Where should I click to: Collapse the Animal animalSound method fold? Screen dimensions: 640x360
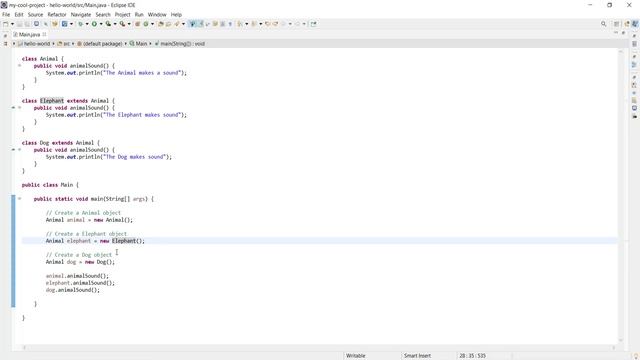coord(19,65)
